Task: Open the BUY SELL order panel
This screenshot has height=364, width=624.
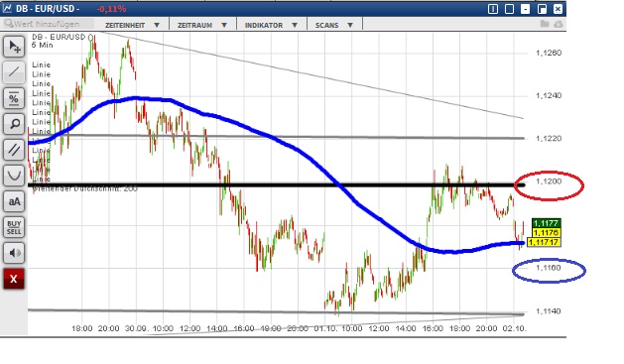Action: (14, 227)
